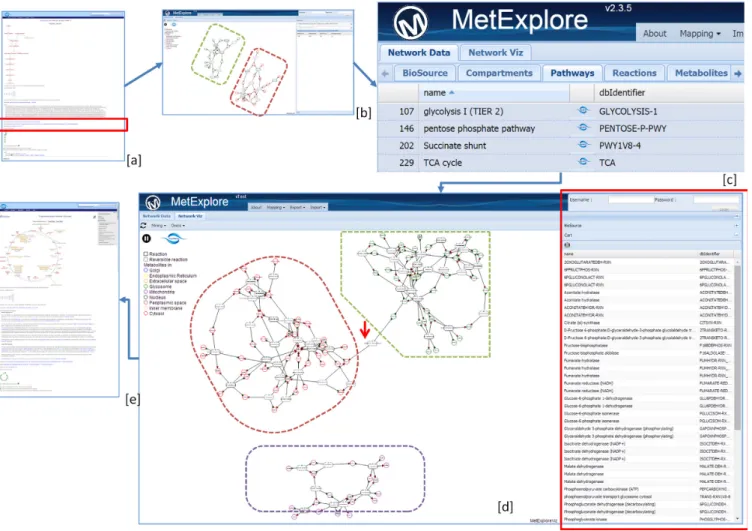Click the Password input field

click(716, 200)
